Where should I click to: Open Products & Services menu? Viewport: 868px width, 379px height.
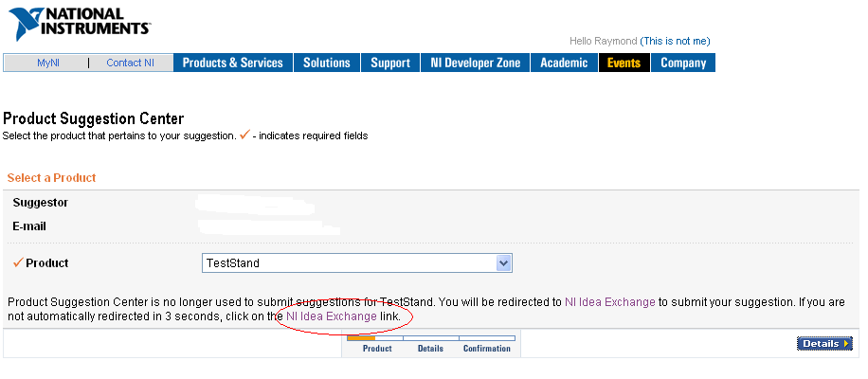coord(233,63)
